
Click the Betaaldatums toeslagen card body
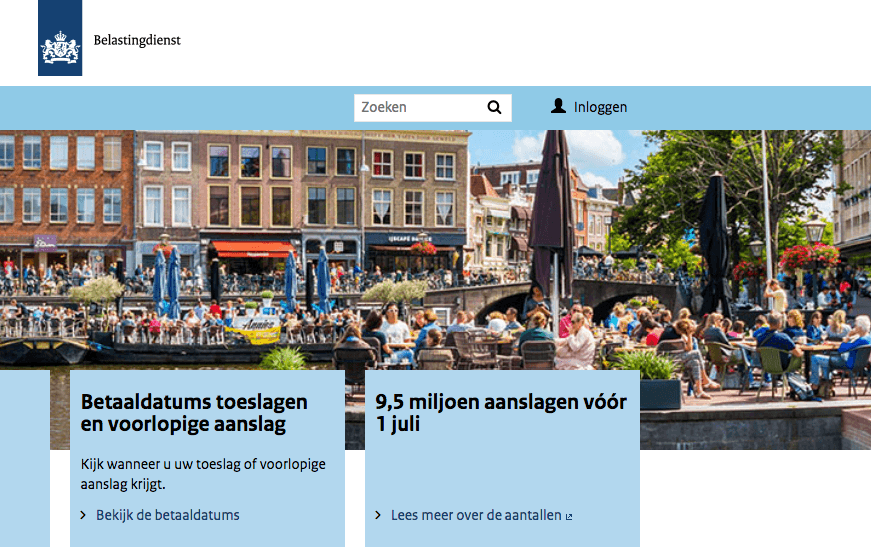(x=207, y=459)
